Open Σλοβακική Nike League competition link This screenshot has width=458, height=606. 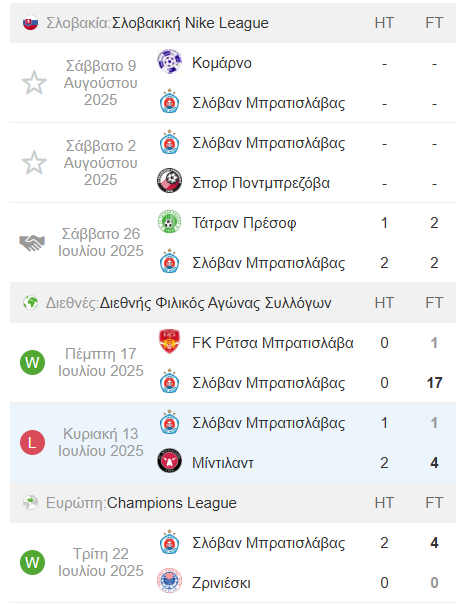[x=190, y=23]
